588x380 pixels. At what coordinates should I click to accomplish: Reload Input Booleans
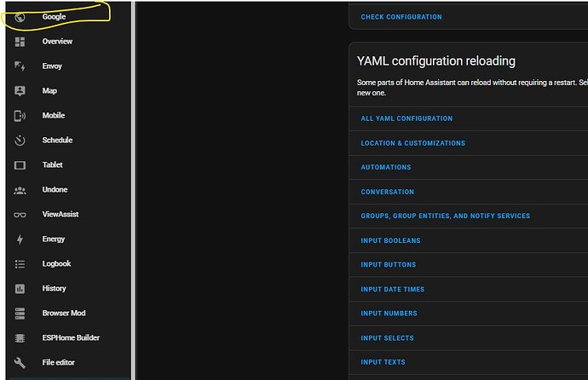click(x=390, y=240)
